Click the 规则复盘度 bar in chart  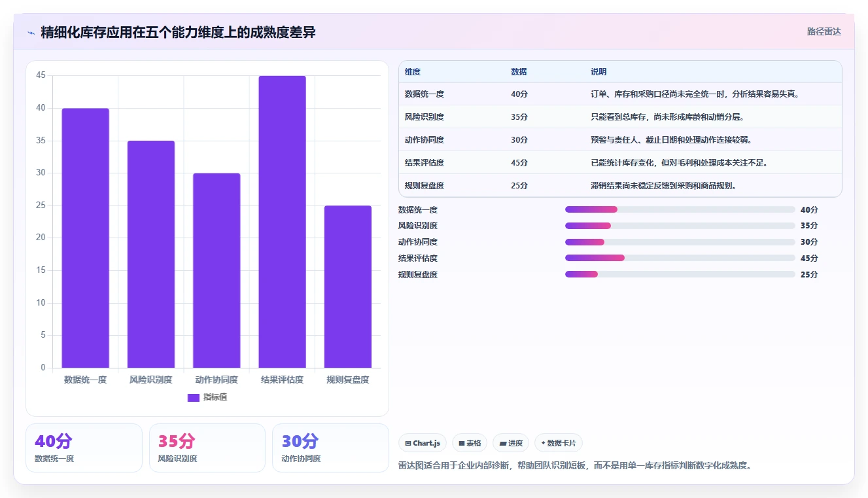(x=348, y=287)
